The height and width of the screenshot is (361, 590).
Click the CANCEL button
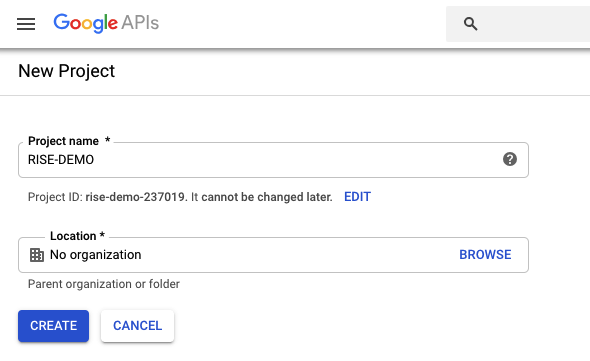(137, 326)
